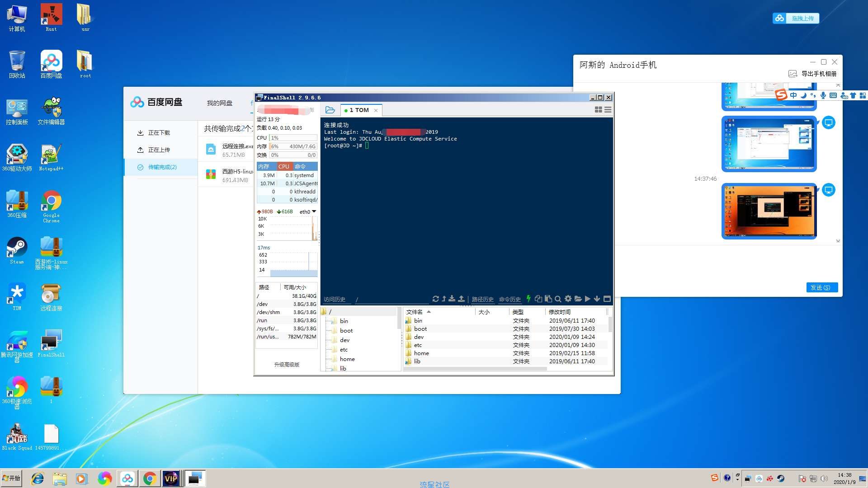
Task: Click the microphone voice input icon on Sogou bar
Action: point(823,95)
